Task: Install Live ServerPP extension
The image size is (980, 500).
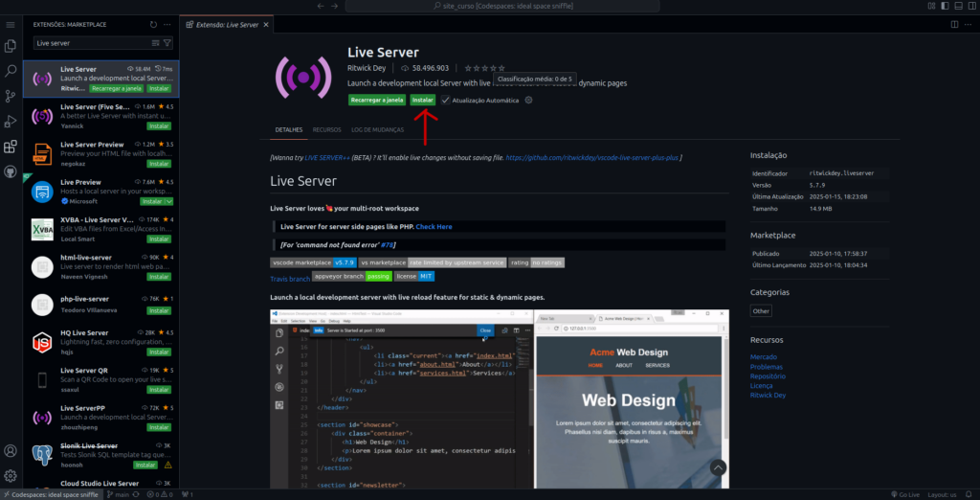Action: [x=159, y=427]
